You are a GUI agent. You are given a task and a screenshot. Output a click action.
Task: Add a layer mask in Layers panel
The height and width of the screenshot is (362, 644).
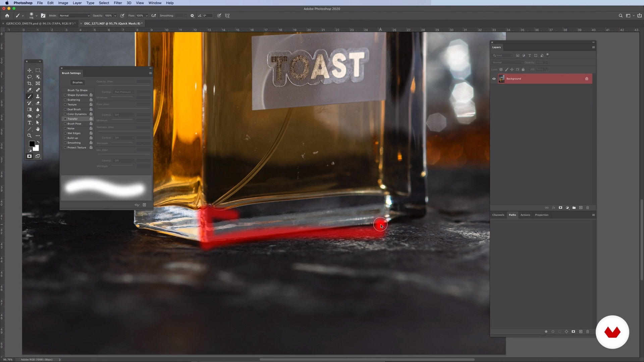point(560,208)
